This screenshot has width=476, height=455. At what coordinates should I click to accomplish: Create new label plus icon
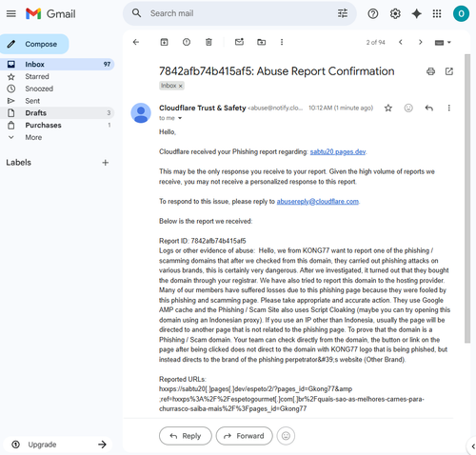coord(106,163)
